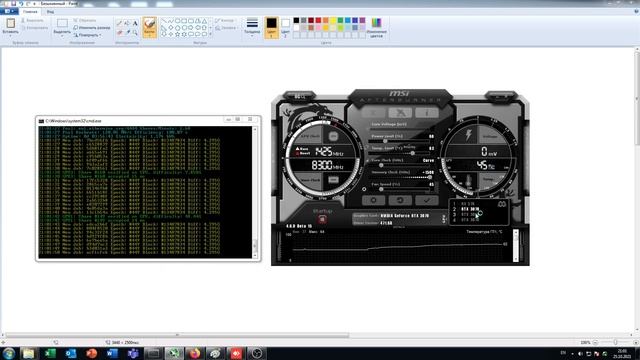Image resolution: width=640 pixels, height=360 pixels.
Task: Open Outlook from the taskbar
Action: click(71, 353)
